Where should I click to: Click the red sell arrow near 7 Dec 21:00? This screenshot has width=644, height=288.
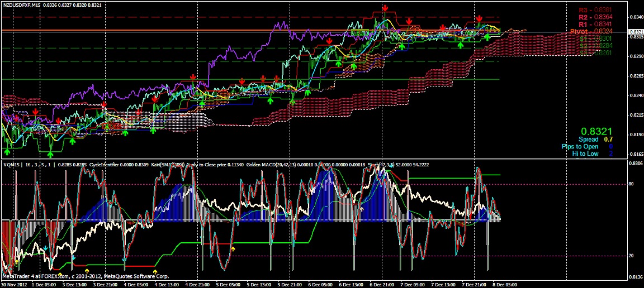(x=480, y=19)
